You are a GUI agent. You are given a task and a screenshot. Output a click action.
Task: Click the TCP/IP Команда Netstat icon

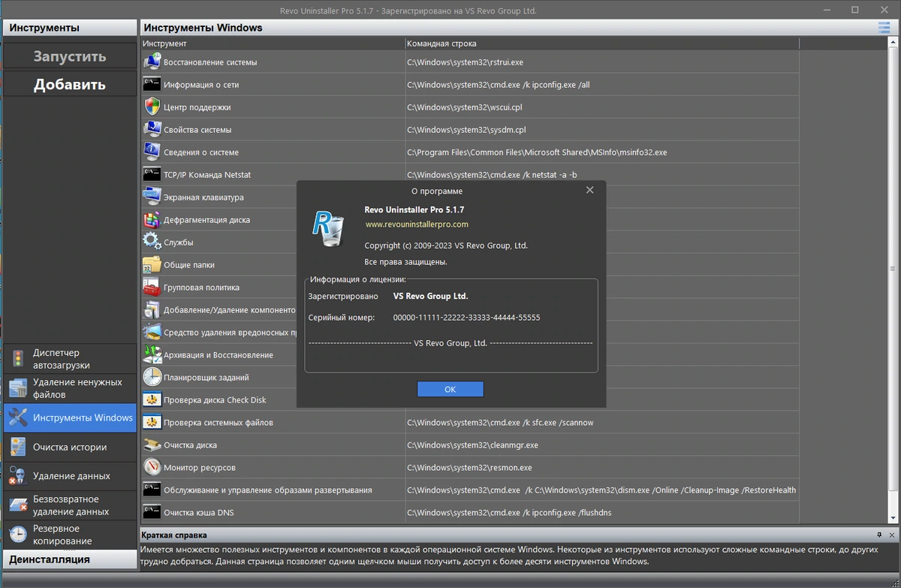pyautogui.click(x=152, y=174)
